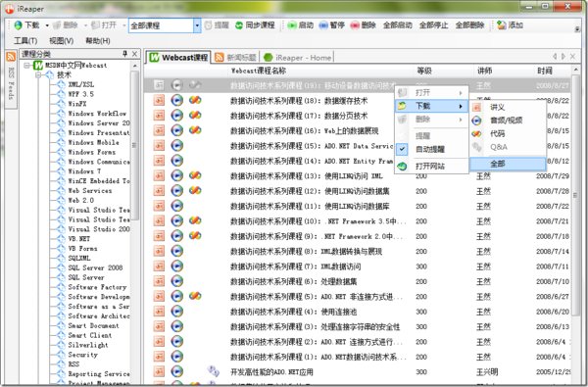Click slides icon for course (18) 数据缓存技术
The height and width of the screenshot is (387, 588).
[x=159, y=100]
